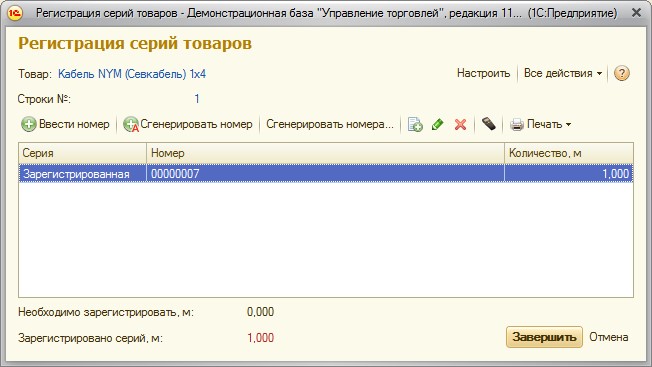Image resolution: width=652 pixels, height=367 pixels.
Task: Select number cell '00000007'
Action: (x=325, y=174)
